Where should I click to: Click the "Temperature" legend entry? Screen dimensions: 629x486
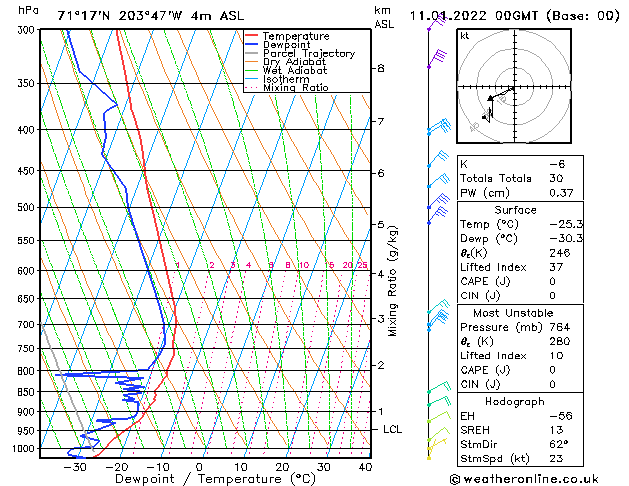coord(296,36)
